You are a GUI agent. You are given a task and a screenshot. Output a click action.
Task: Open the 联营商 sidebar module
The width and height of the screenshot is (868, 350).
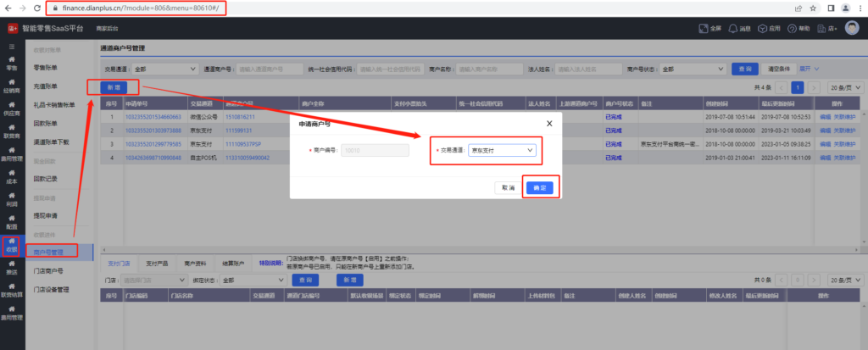[12, 132]
